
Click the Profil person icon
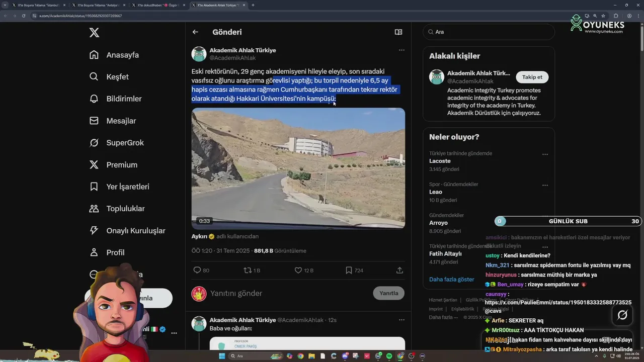point(94,252)
